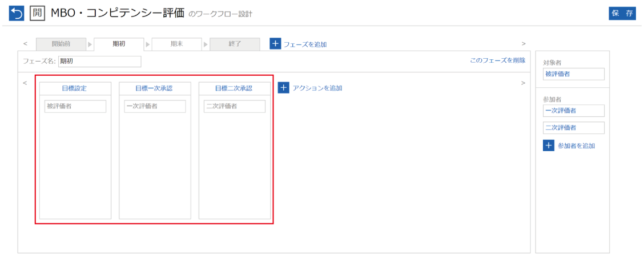Click the blue back arrow icon
Viewport: 644px width, 264px height.
click(16, 13)
